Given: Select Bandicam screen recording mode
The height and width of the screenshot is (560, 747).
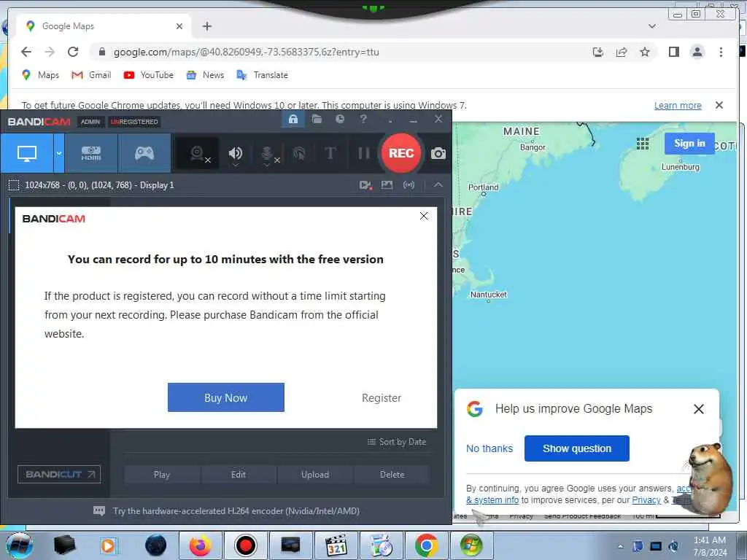Looking at the screenshot, I should pos(27,153).
